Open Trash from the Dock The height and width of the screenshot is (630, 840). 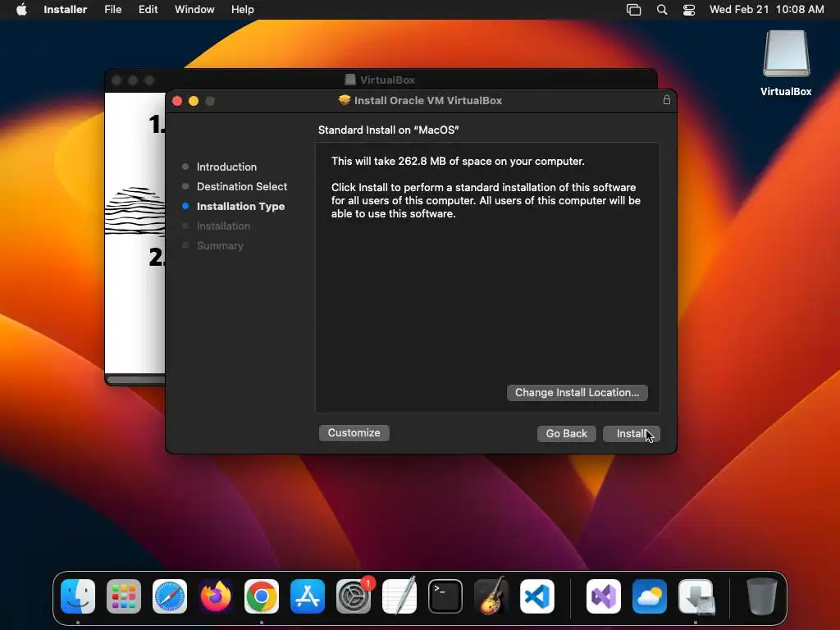(x=762, y=596)
